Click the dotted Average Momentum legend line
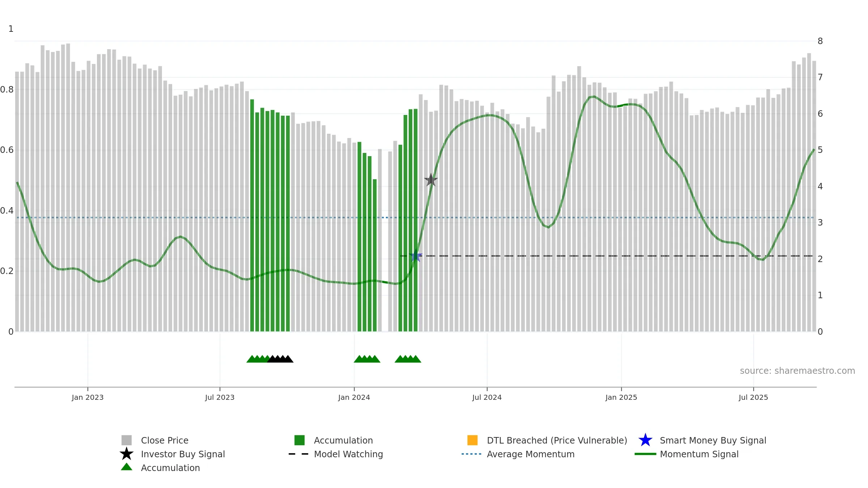 pyautogui.click(x=472, y=454)
